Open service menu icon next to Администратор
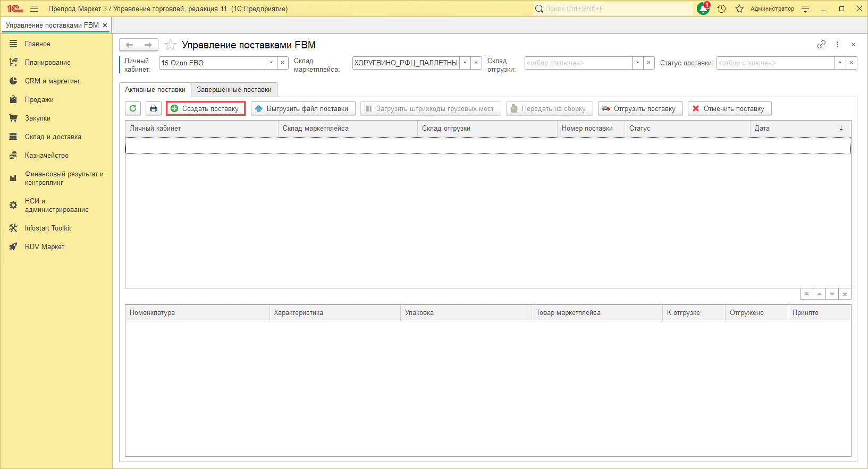The image size is (868, 469). (805, 8)
